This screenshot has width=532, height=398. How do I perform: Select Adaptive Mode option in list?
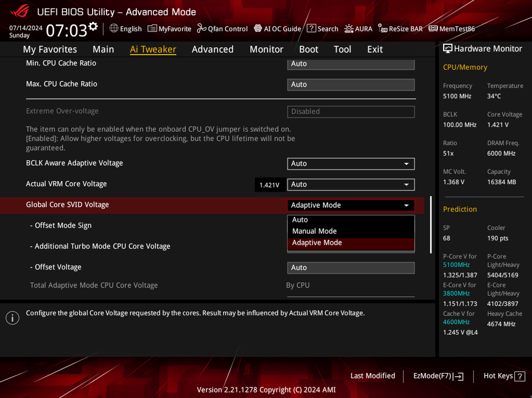[351, 243]
